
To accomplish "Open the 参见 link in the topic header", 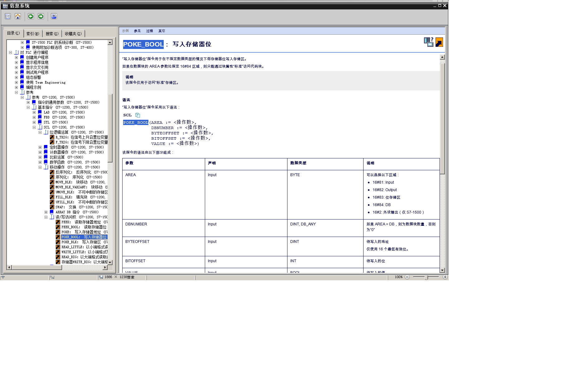I will pos(137,31).
